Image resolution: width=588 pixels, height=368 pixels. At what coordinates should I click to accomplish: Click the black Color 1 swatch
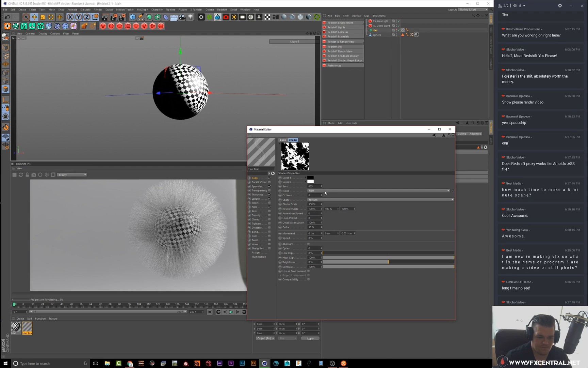(x=310, y=178)
